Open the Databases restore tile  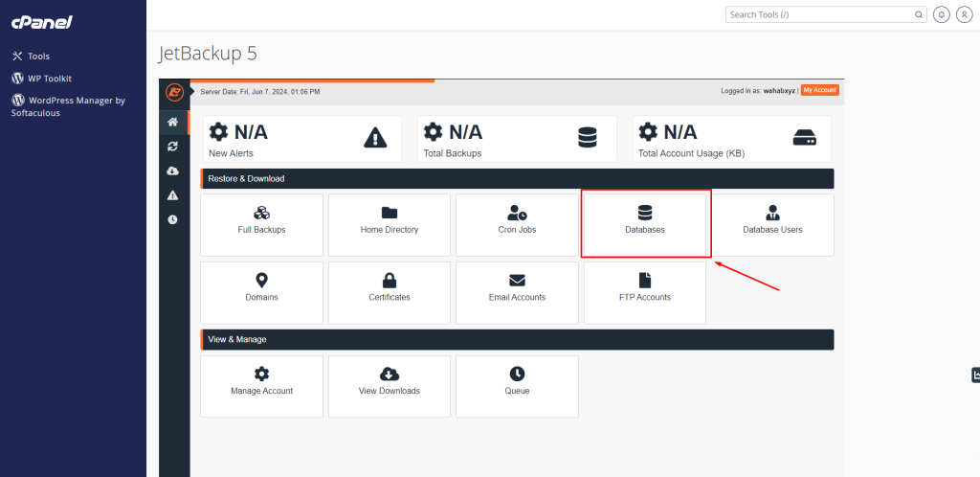click(x=644, y=224)
